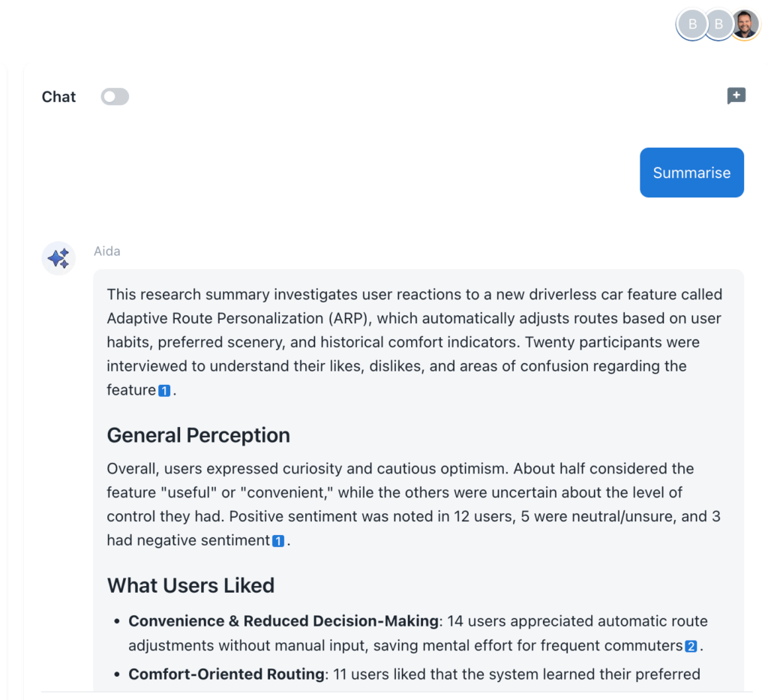Select the What Users Liked heading
The height and width of the screenshot is (700, 768).
click(x=190, y=585)
